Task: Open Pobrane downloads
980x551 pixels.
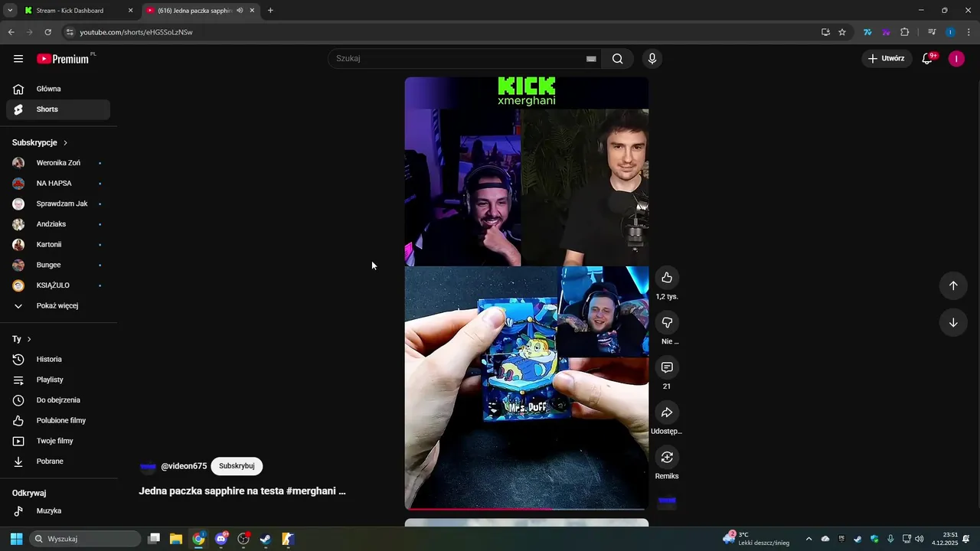Action: click(58, 461)
